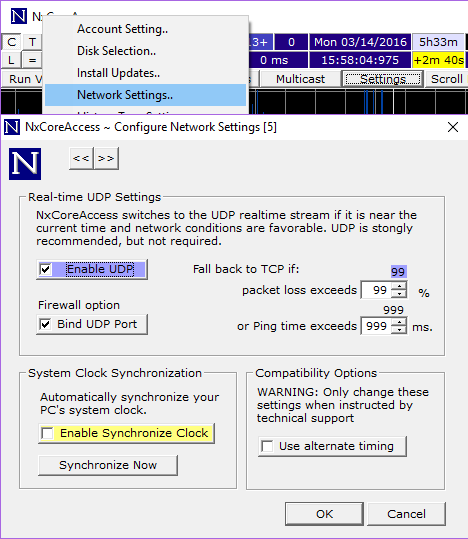The width and height of the screenshot is (468, 539).
Task: Open Account Setting.. menu entry
Action: tap(145, 29)
